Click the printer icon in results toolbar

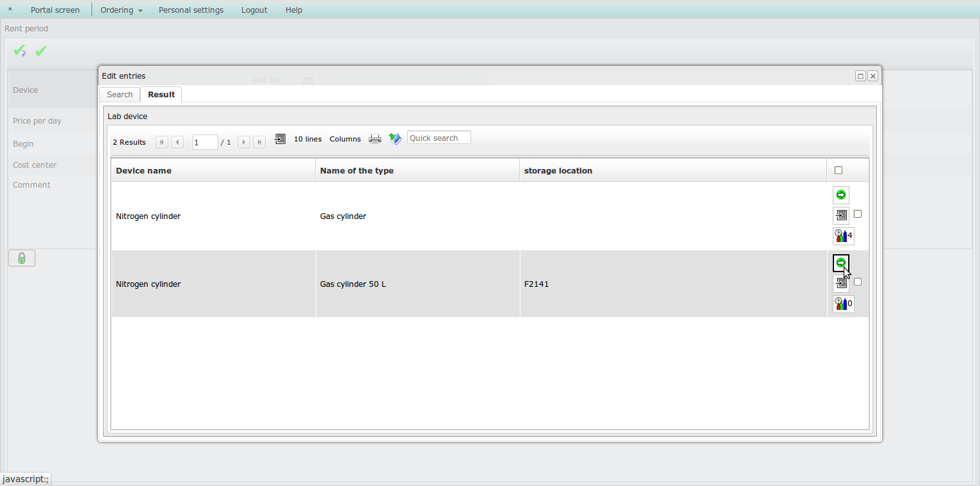375,139
